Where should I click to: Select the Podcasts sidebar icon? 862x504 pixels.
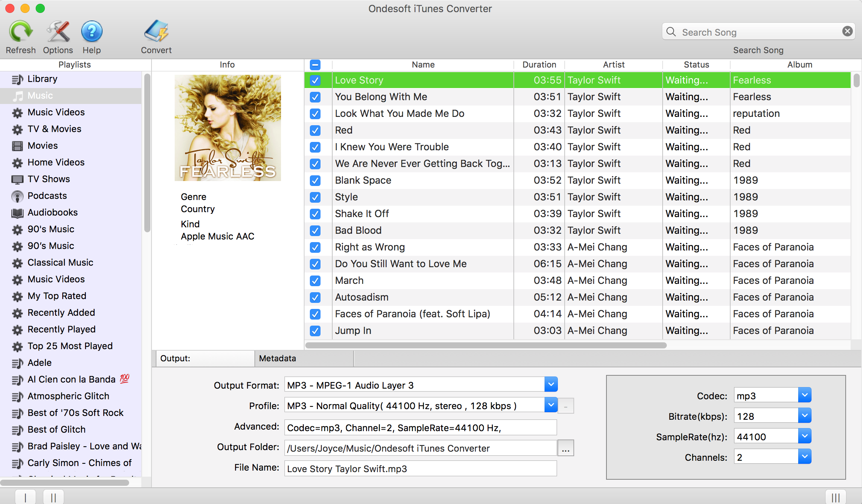(x=17, y=195)
